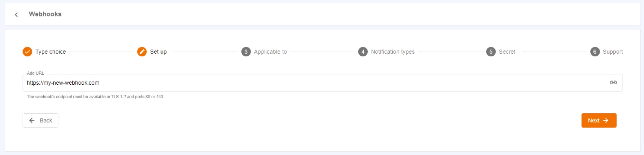Viewport: 644px width, 155px height.
Task: Select the Set up step label
Action: (x=158, y=52)
